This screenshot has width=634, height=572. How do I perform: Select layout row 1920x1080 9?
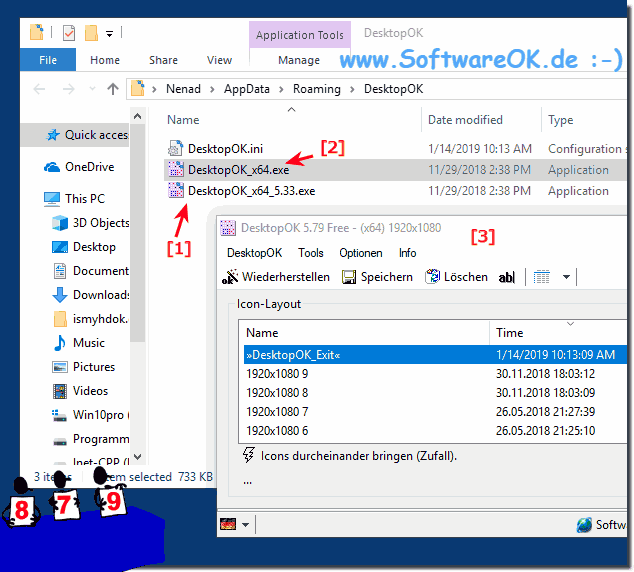pyautogui.click(x=435, y=374)
